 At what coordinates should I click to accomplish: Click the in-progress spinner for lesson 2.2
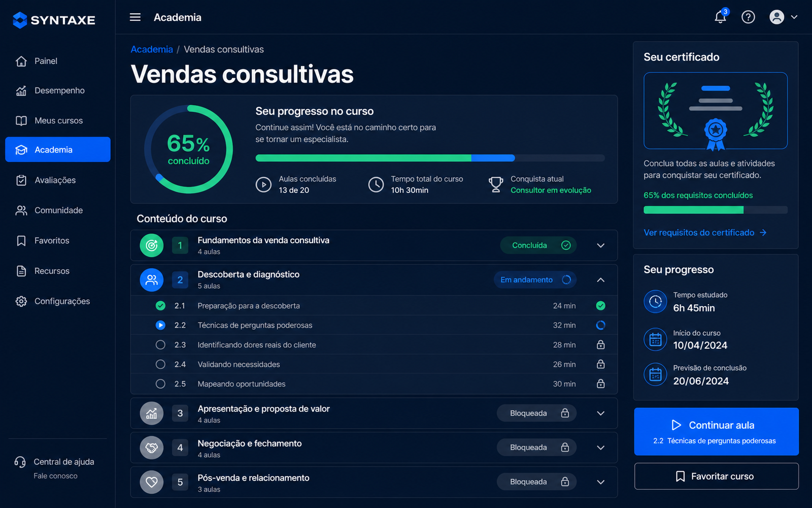[x=600, y=325]
